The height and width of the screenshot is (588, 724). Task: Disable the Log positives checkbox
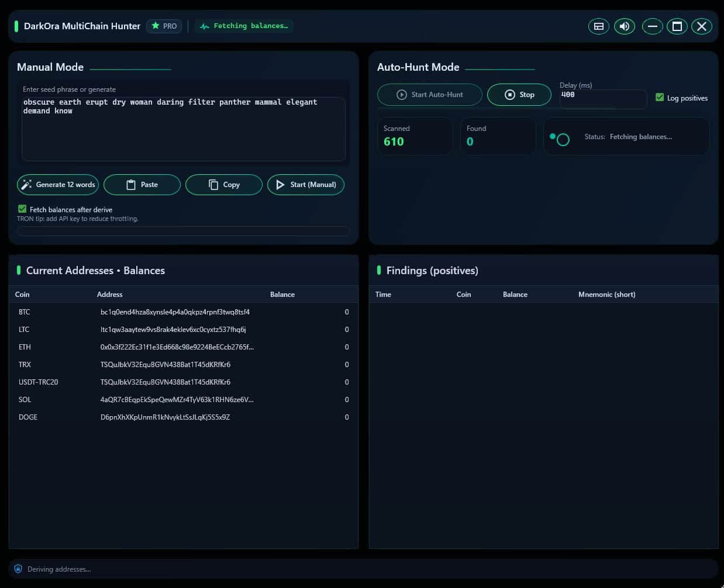point(660,98)
